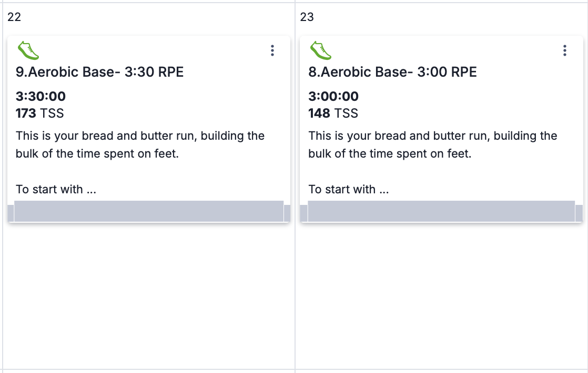Click the running shoe icon on day 23
Screen dimensions: 588x373
coord(321,50)
